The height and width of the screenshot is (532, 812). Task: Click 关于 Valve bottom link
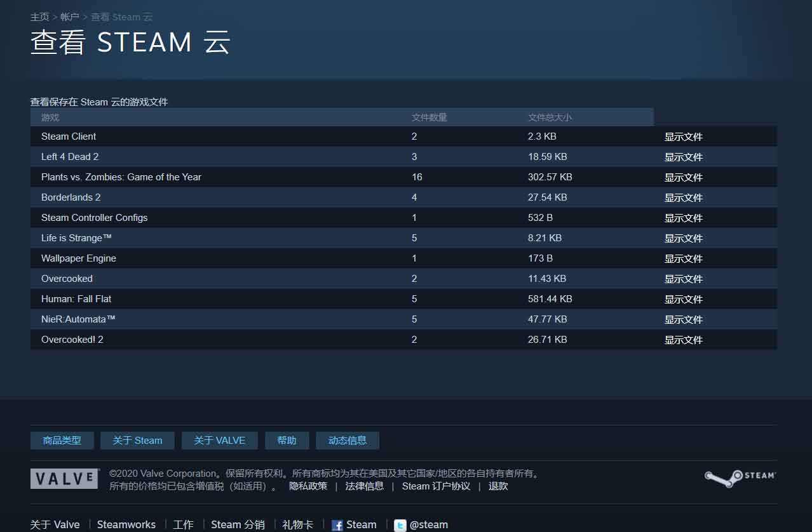tap(55, 525)
